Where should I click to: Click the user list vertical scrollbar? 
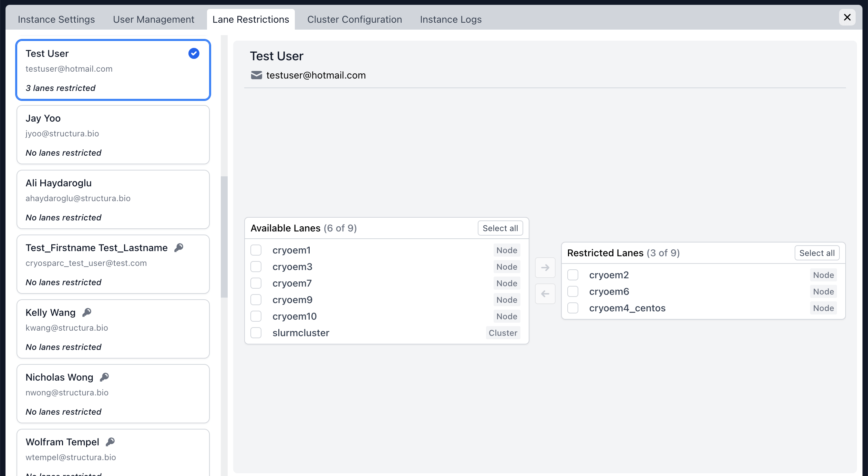[x=224, y=237]
